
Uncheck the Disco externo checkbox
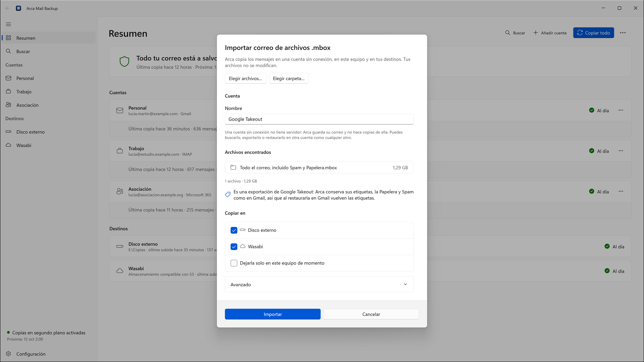click(234, 230)
